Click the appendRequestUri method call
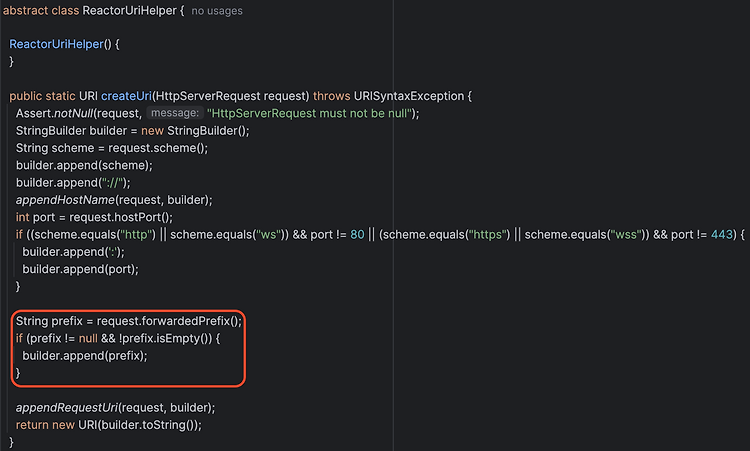 [67, 407]
